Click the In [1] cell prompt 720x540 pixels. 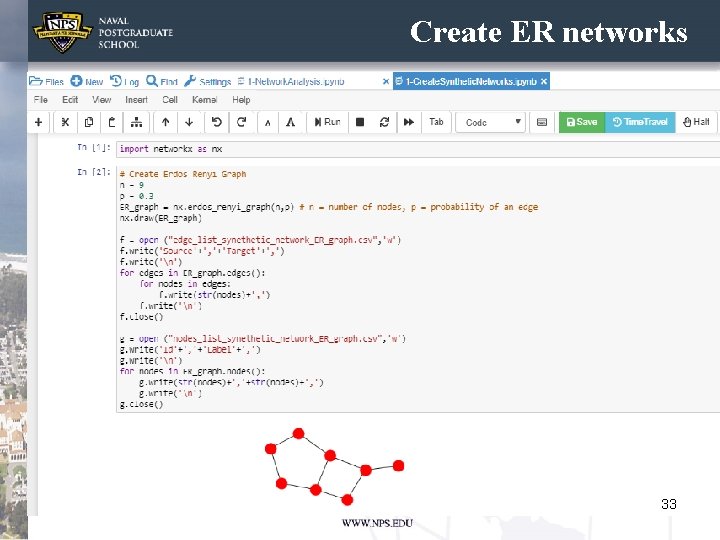point(94,147)
